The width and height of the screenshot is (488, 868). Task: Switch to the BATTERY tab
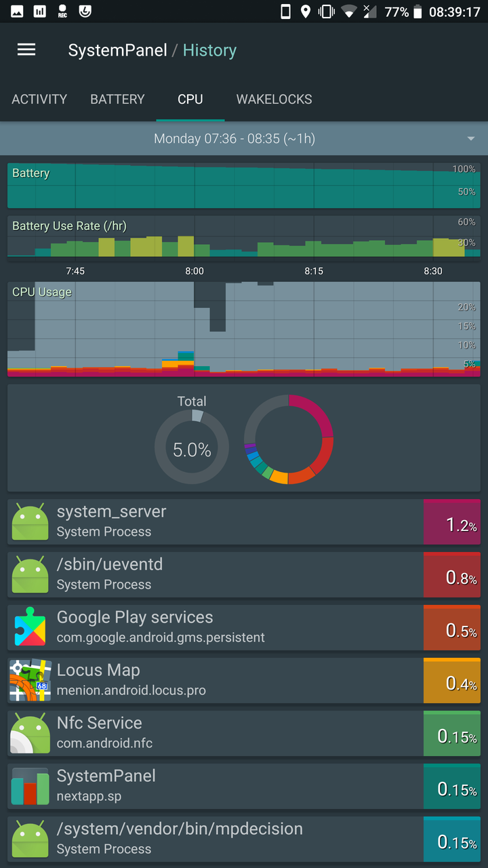(117, 99)
